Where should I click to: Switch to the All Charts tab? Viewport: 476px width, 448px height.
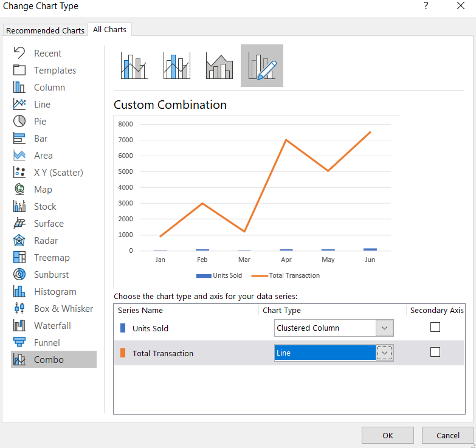point(110,29)
